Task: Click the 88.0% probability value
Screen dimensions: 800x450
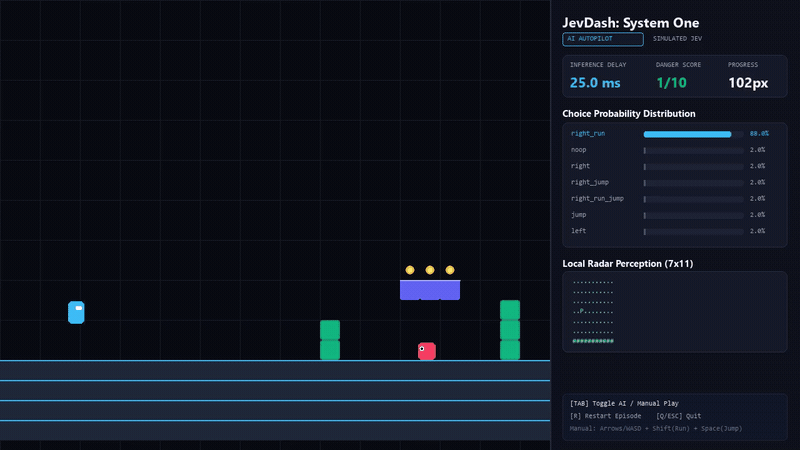Action: tap(759, 134)
